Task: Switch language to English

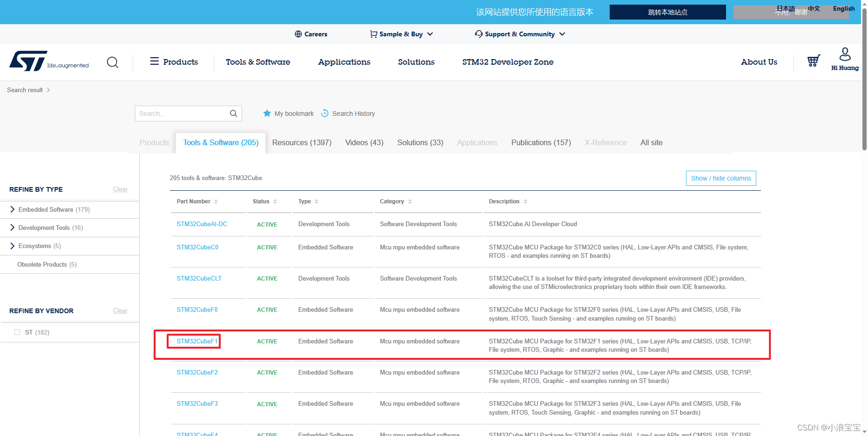Action: [x=844, y=8]
